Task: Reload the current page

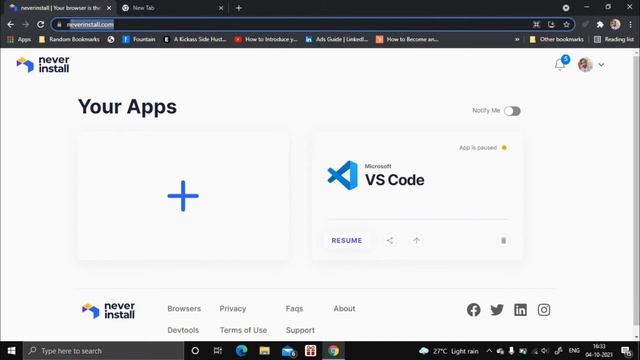Action: [40, 24]
